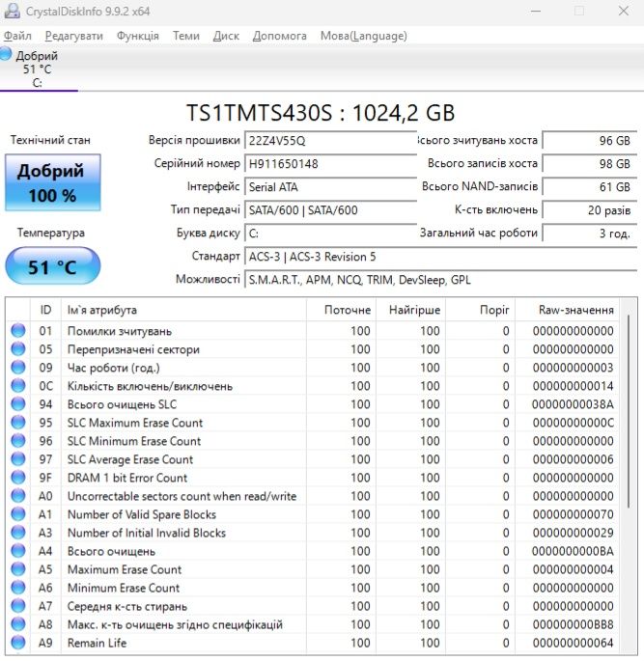Open the Диск menu

coord(226,36)
